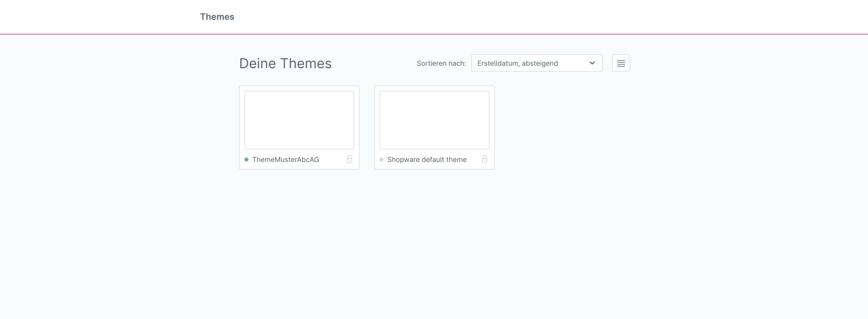Screen dimensions: 868x319
Task: Click the grey inactive dot of Shopware default theme
Action: tap(381, 160)
